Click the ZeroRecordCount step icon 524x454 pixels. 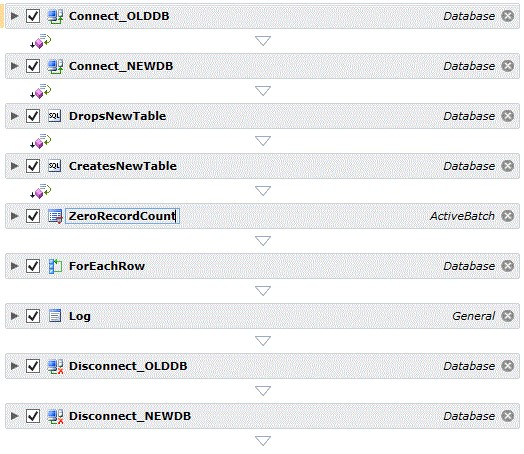(55, 216)
